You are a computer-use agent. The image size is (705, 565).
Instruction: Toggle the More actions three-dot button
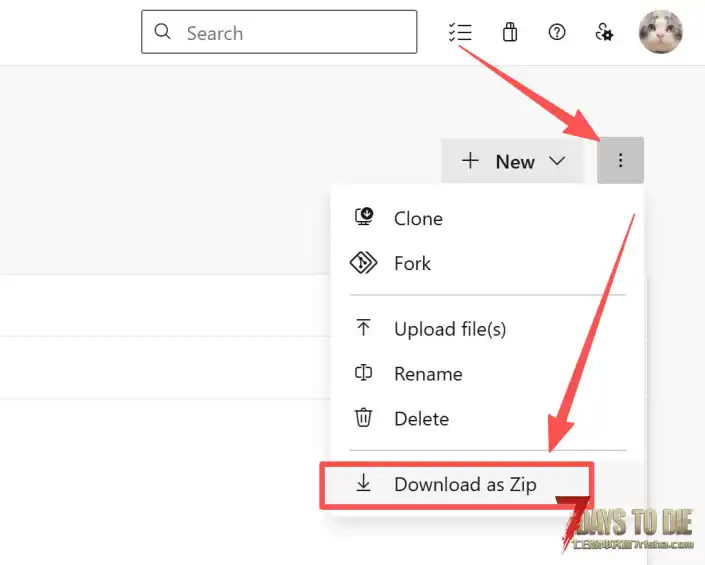pyautogui.click(x=620, y=161)
